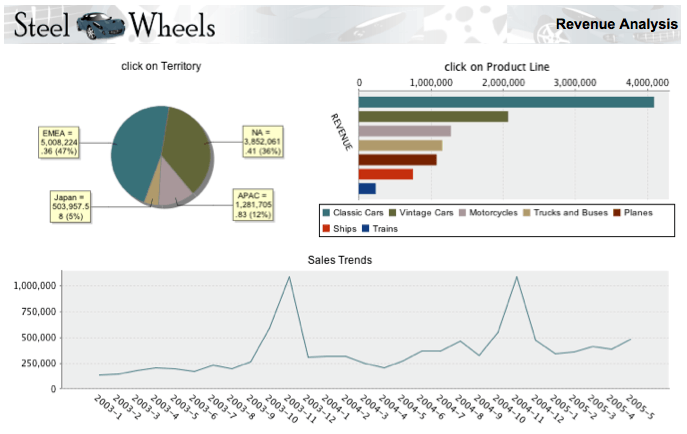Click the Vintage Cars revenue bar

point(433,116)
